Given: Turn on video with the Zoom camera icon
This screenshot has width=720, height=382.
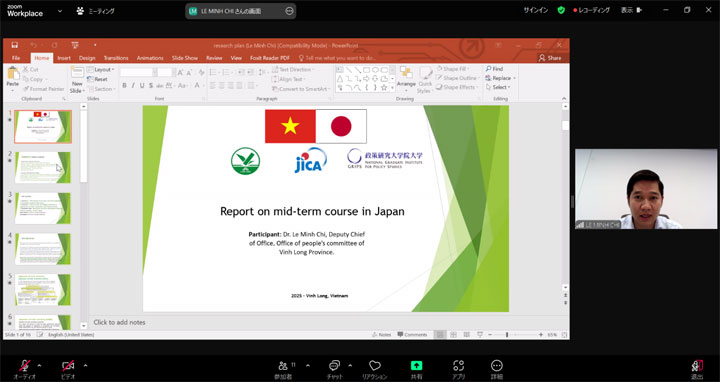Looking at the screenshot, I should [68, 366].
